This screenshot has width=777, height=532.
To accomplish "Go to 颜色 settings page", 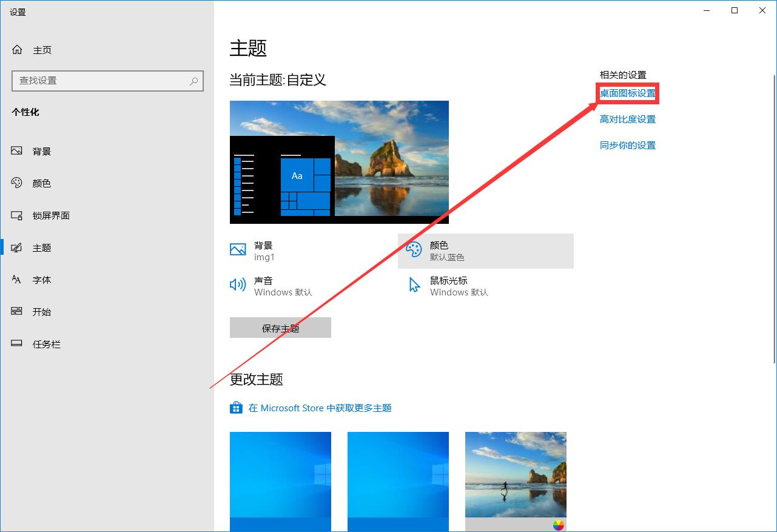I will pyautogui.click(x=42, y=183).
